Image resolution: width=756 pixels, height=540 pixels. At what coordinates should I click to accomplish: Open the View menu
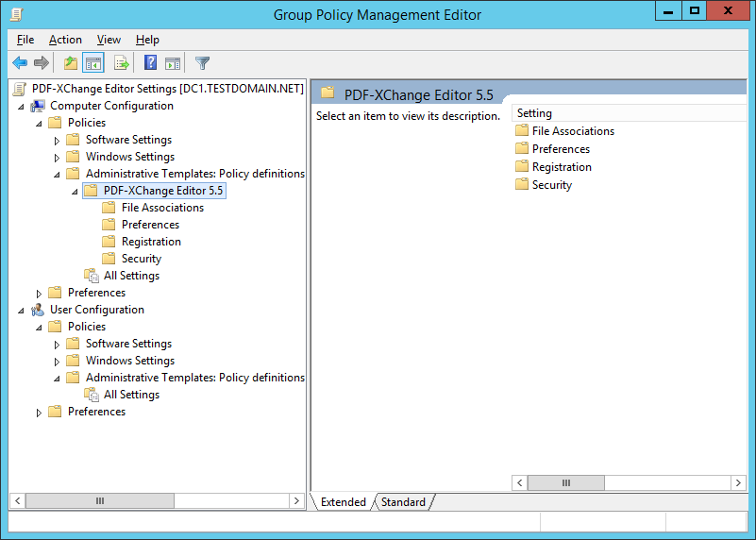(x=109, y=40)
